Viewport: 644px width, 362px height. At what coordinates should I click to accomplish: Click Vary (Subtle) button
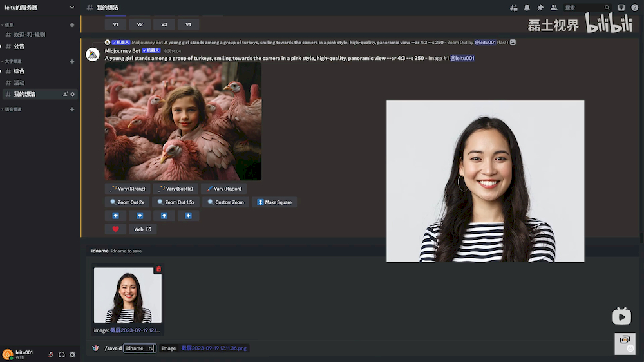[x=175, y=189]
